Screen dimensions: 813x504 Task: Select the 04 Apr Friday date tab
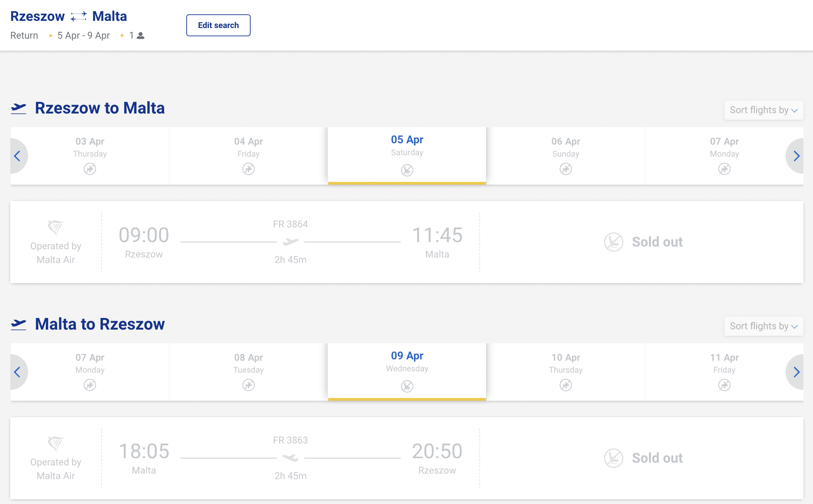point(249,156)
